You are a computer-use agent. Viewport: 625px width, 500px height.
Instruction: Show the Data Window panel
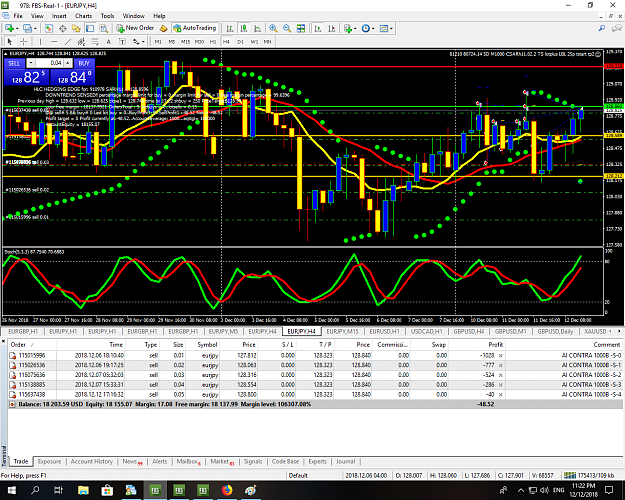tap(63, 28)
